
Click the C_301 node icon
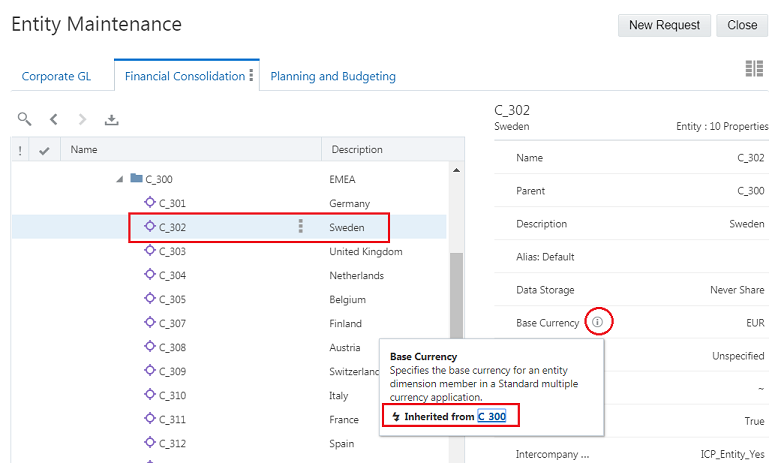click(x=150, y=202)
